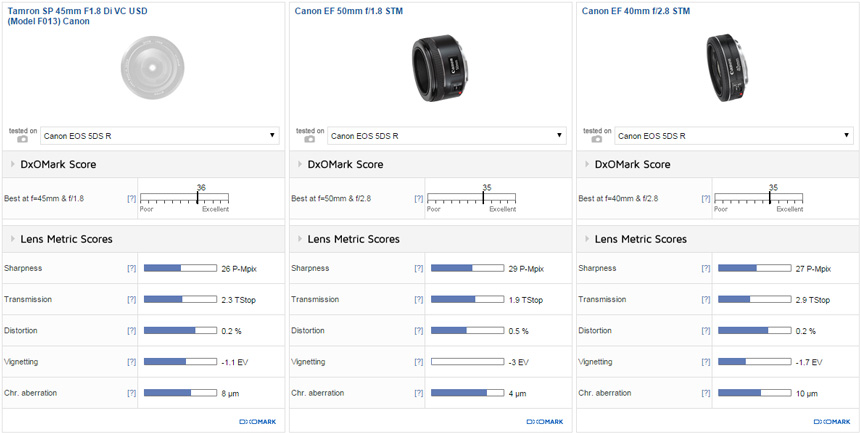Click Transmission help [?] in Tamron column
Viewport: 860px width, 433px height.
point(132,300)
